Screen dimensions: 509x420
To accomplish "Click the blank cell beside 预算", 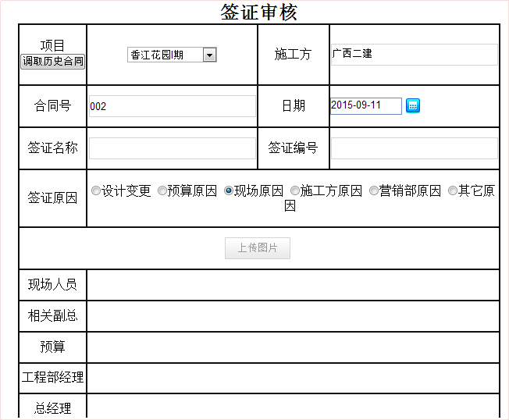I will tap(293, 347).
